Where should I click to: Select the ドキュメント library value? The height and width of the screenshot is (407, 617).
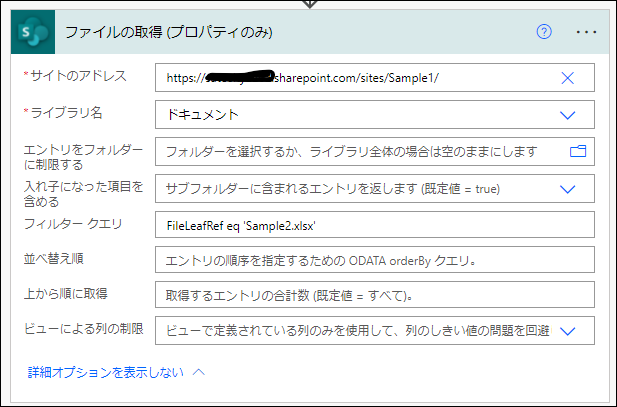pyautogui.click(x=203, y=115)
